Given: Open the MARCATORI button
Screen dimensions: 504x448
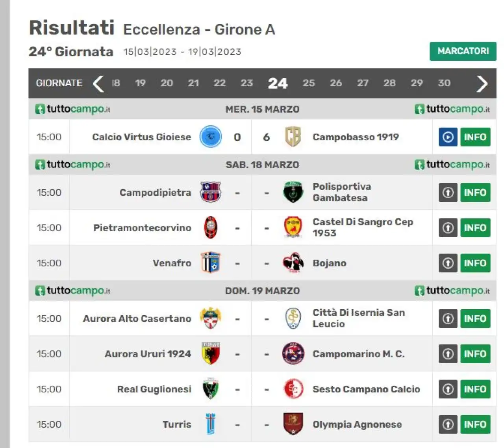Looking at the screenshot, I should tap(463, 51).
